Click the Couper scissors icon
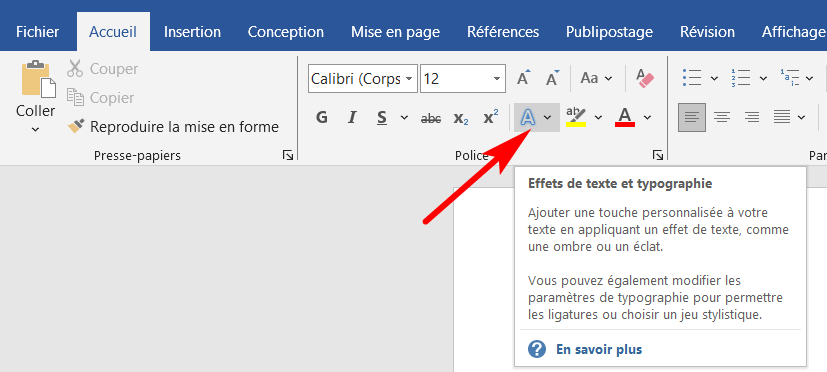The width and height of the screenshot is (827, 372). [x=75, y=69]
